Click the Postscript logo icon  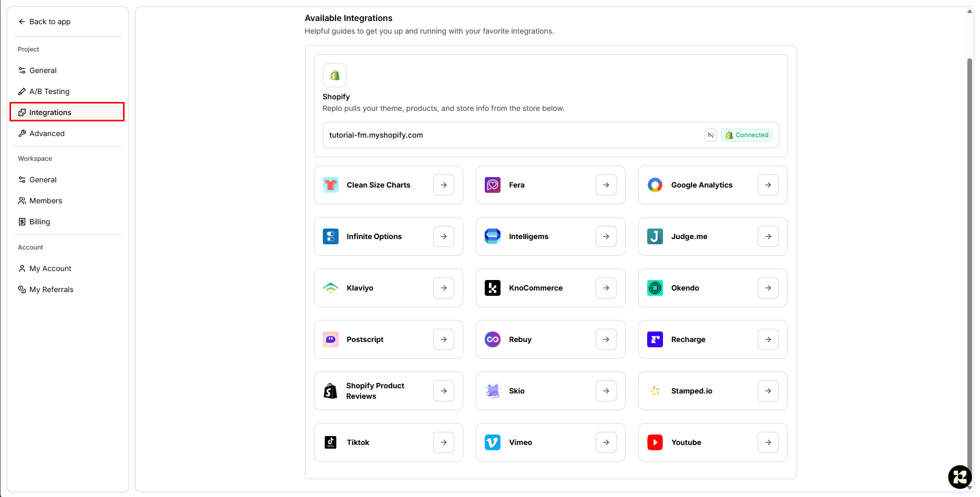[x=331, y=339]
